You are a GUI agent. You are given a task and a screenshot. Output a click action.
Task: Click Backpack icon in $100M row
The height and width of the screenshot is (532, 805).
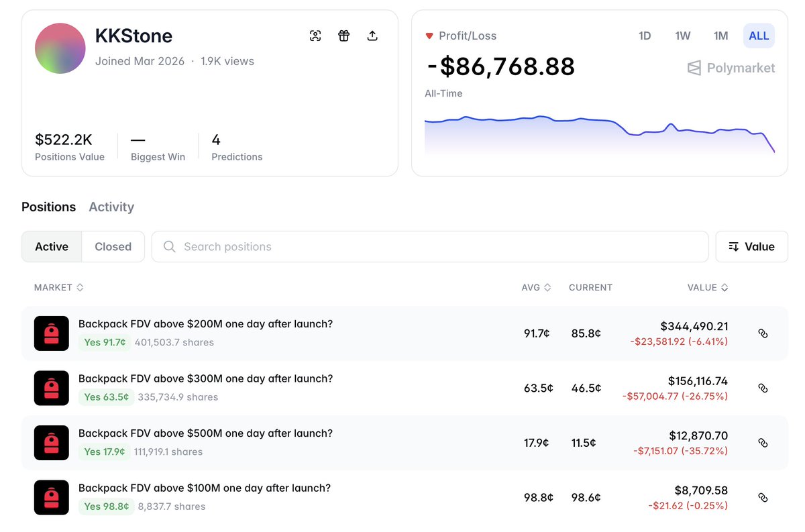click(x=52, y=498)
